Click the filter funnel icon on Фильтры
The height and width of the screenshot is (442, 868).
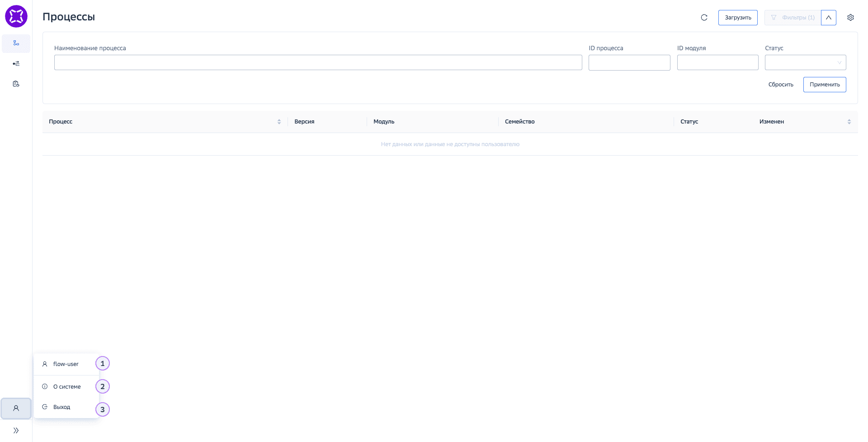coord(774,17)
